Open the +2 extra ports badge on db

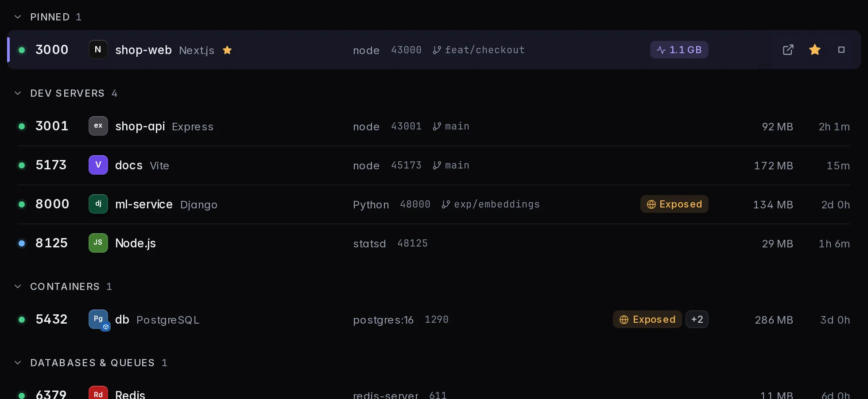[697, 319]
